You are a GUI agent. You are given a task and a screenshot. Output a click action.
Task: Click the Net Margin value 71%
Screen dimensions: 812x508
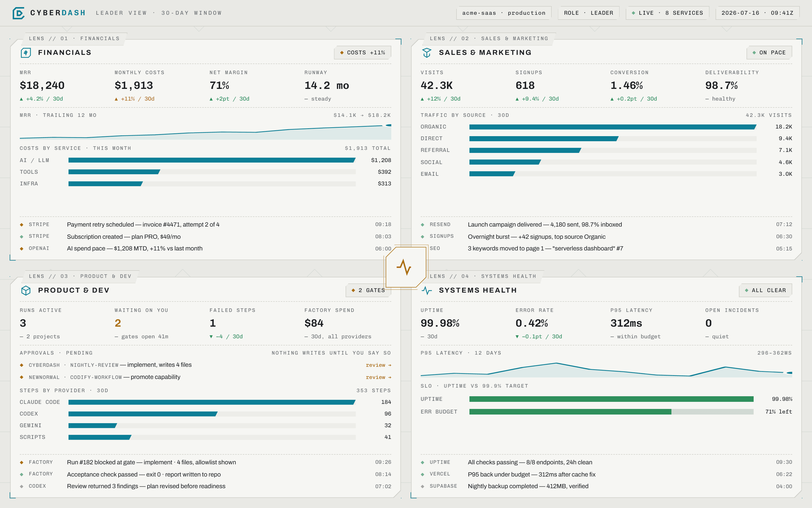[x=219, y=86]
